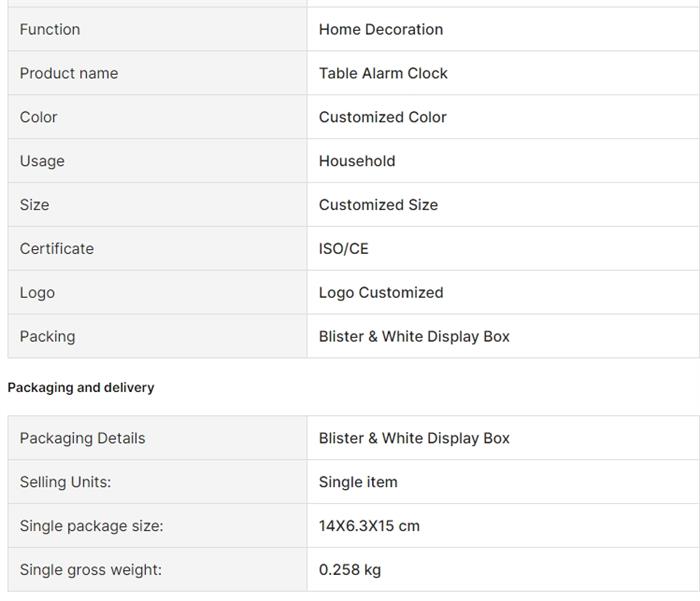700x601 pixels.
Task: Select the 'Home Decoration' value text
Action: pos(381,29)
